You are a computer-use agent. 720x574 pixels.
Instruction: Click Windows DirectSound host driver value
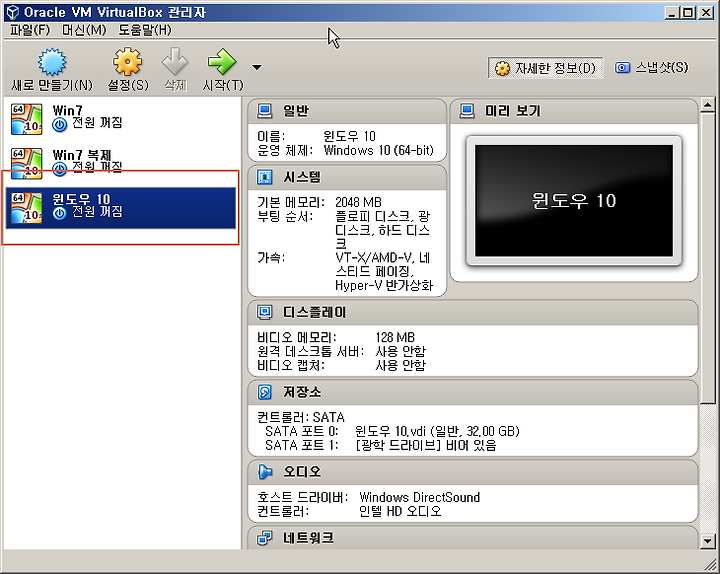tap(419, 497)
